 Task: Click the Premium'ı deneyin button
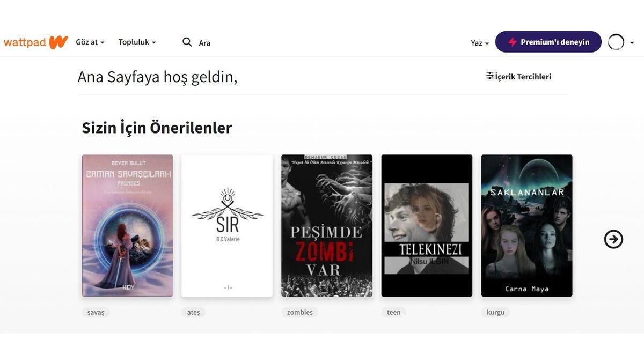548,41
